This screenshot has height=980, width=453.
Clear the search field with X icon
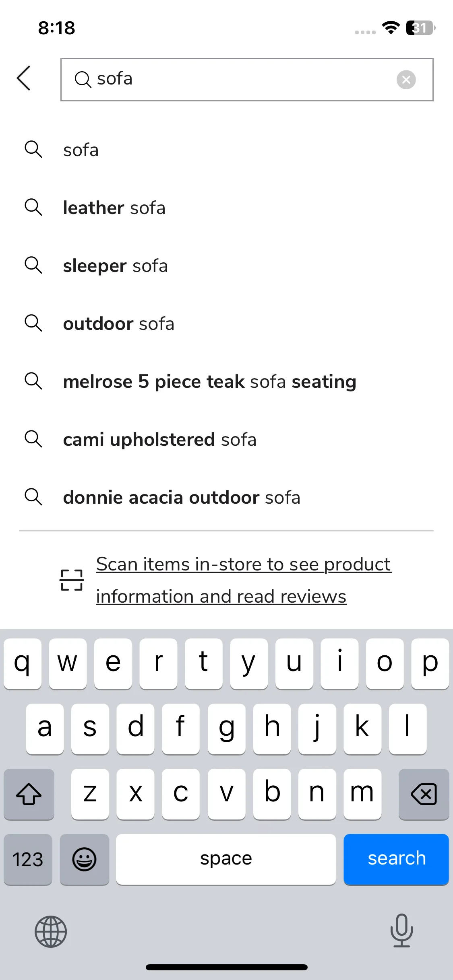(406, 79)
